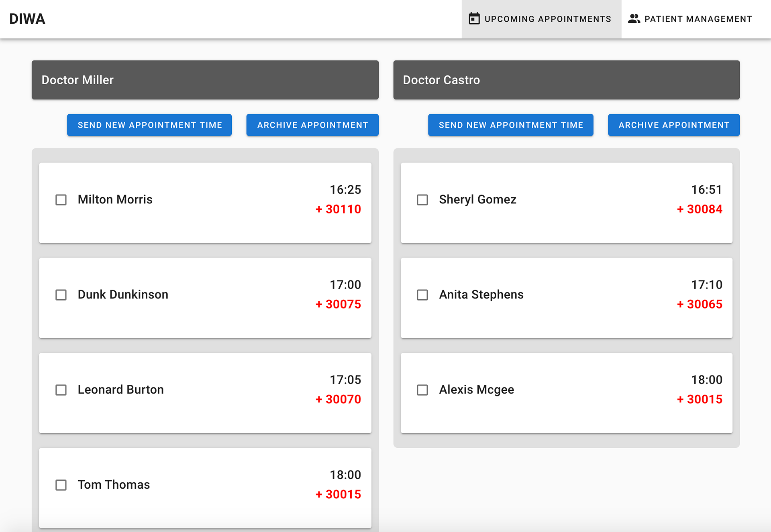
Task: Click Tom Thomas's + 30015 delay value
Action: (338, 494)
